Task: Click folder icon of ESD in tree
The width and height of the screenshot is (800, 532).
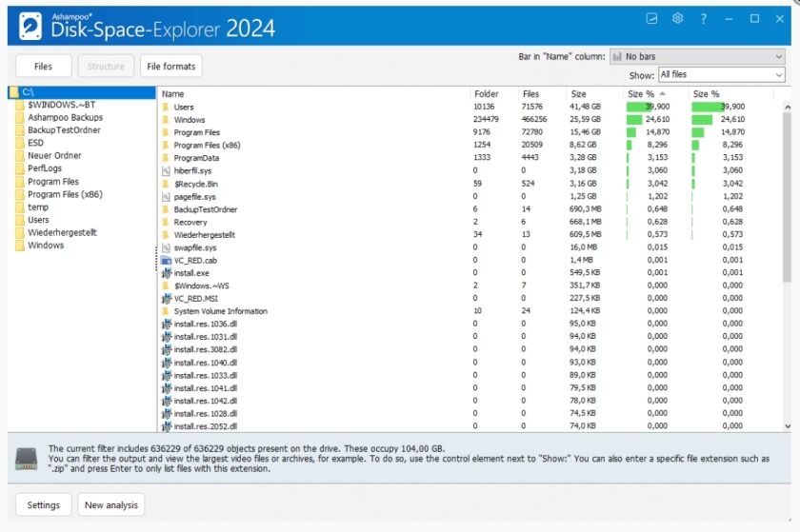Action: tap(20, 143)
